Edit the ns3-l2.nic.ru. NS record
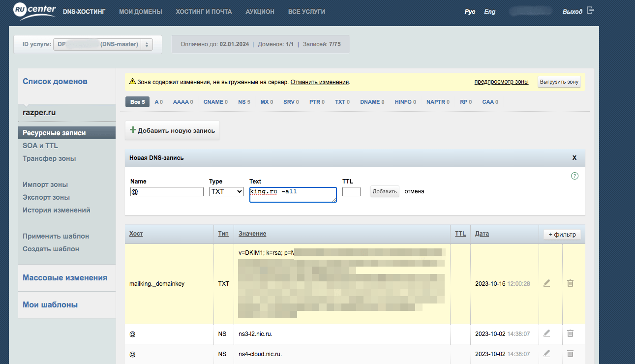Viewport: 635px width, 364px height. pyautogui.click(x=546, y=334)
